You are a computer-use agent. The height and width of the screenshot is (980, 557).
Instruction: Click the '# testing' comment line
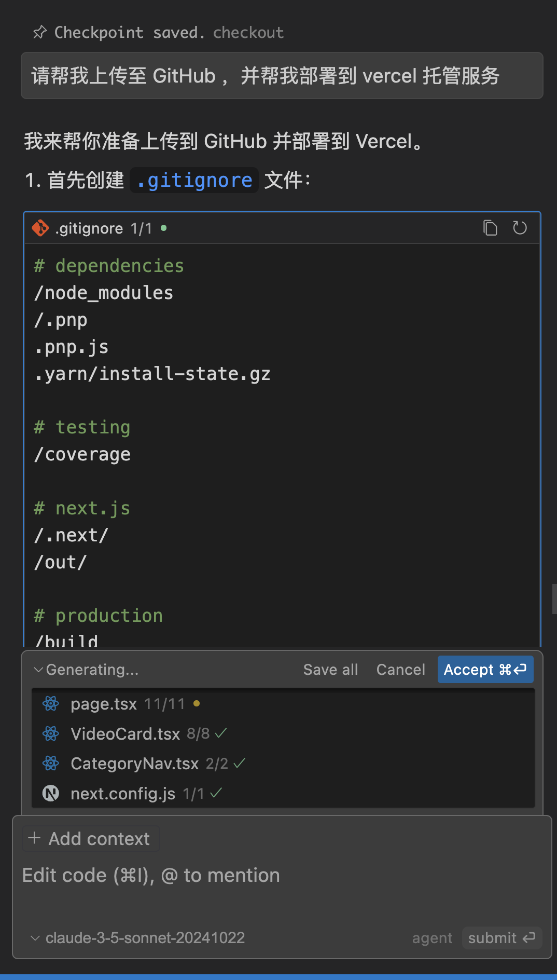click(x=82, y=427)
